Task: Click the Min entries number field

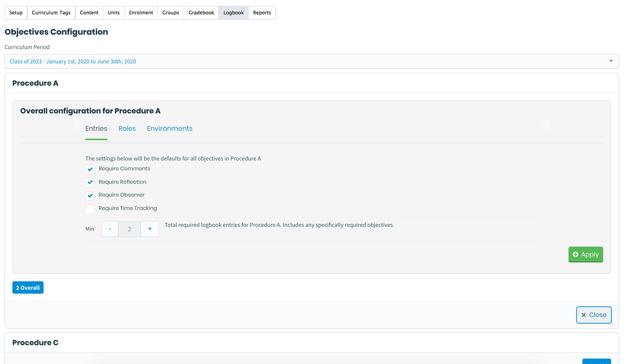Action: pyautogui.click(x=129, y=229)
